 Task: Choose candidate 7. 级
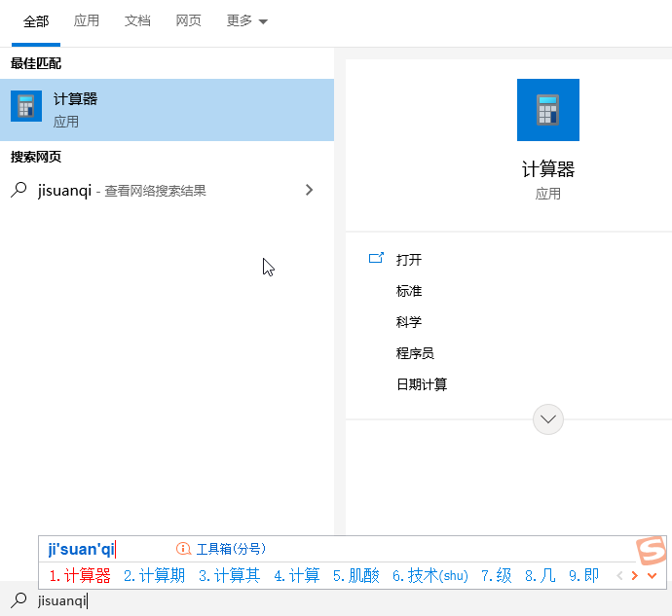(x=497, y=575)
